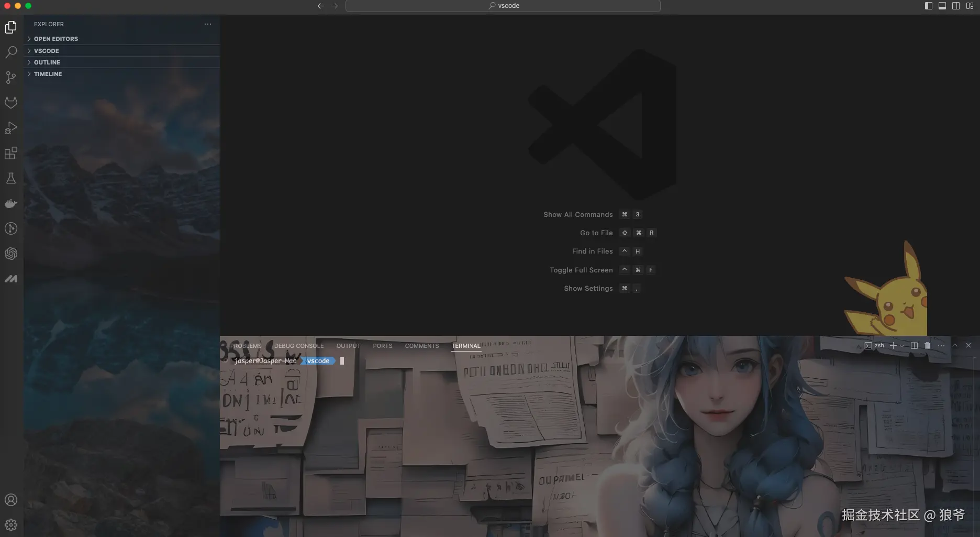The image size is (980, 537).
Task: Open the Run and Debug view
Action: 11,128
